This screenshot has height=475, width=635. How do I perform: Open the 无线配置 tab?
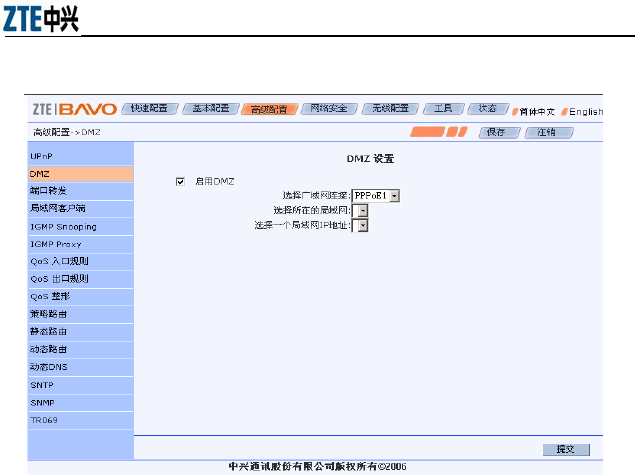(390, 109)
